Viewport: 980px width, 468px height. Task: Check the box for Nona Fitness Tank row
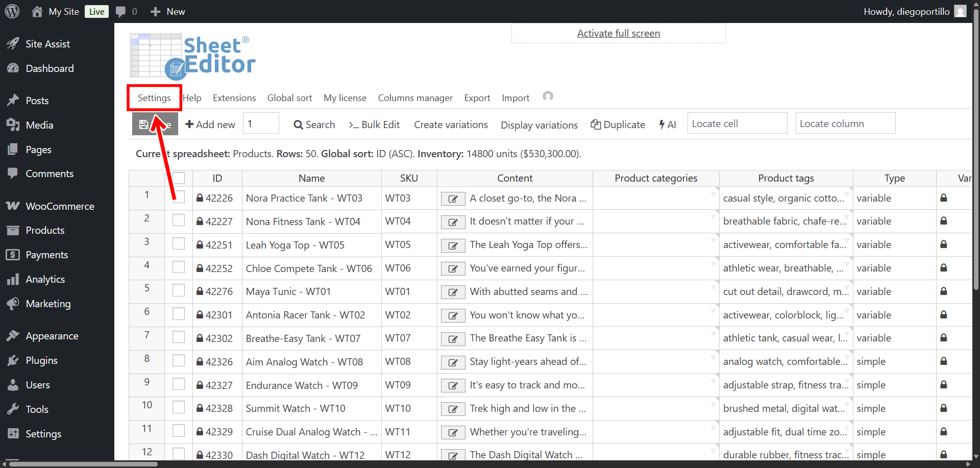pos(179,220)
